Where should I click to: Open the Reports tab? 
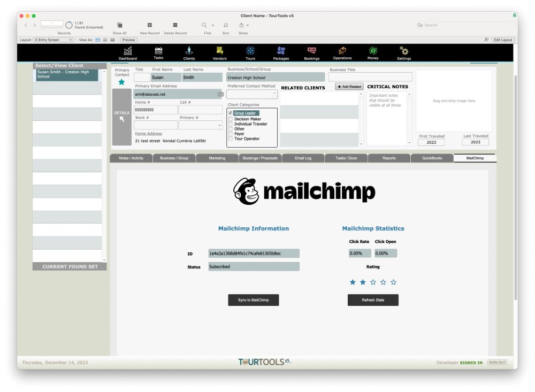(389, 158)
